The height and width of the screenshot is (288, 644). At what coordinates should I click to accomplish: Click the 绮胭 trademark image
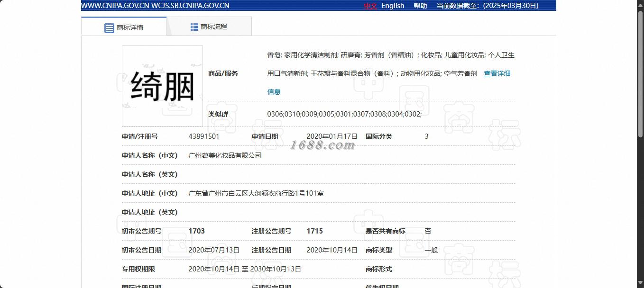(x=162, y=86)
